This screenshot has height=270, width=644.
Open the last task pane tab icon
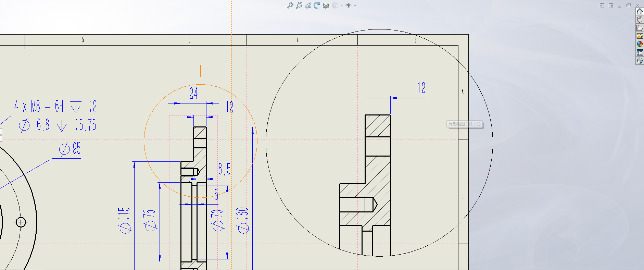click(640, 61)
